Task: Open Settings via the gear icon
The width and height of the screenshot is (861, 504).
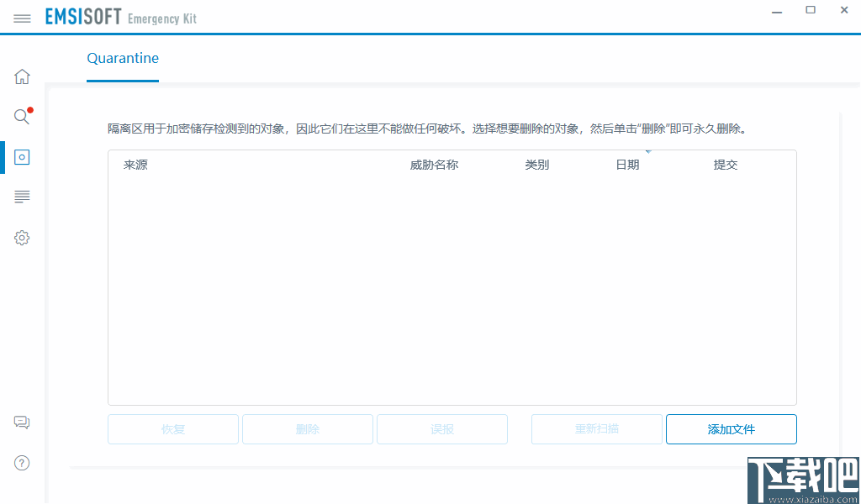Action: (21, 238)
